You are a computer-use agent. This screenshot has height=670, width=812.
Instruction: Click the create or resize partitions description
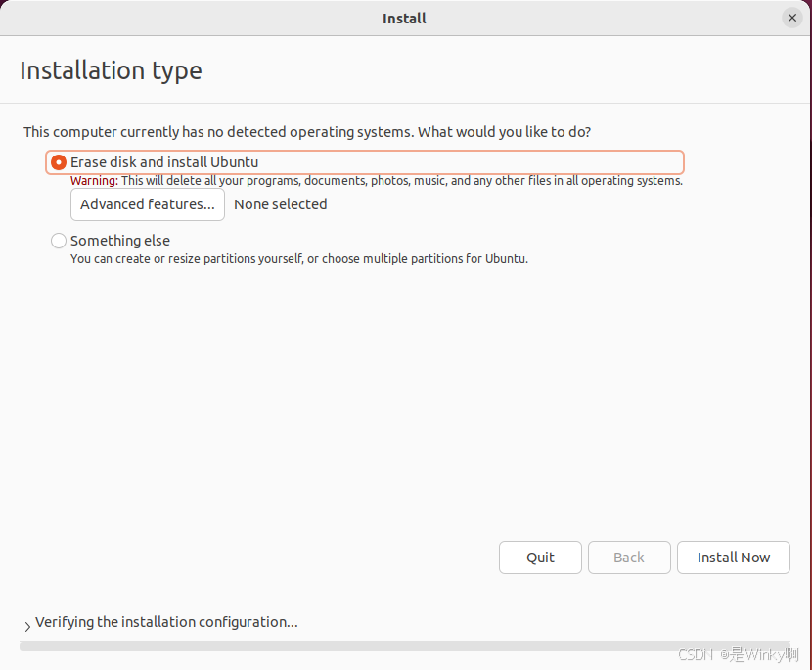pos(299,259)
